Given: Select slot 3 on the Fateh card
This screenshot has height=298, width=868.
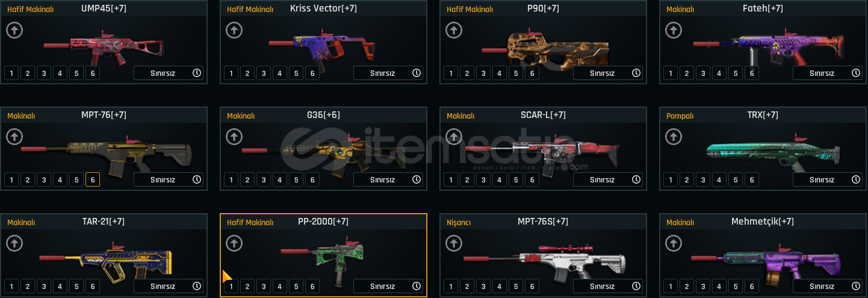Looking at the screenshot, I should (x=703, y=73).
